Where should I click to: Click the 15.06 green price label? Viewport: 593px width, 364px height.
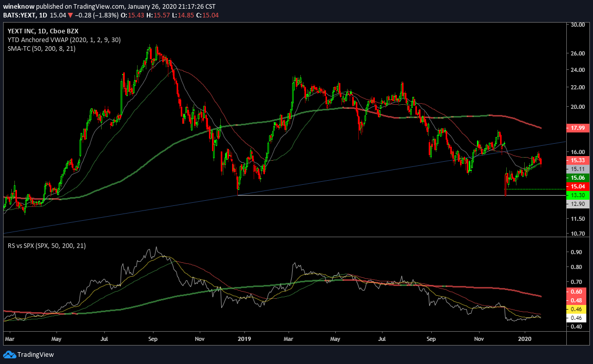[578, 178]
